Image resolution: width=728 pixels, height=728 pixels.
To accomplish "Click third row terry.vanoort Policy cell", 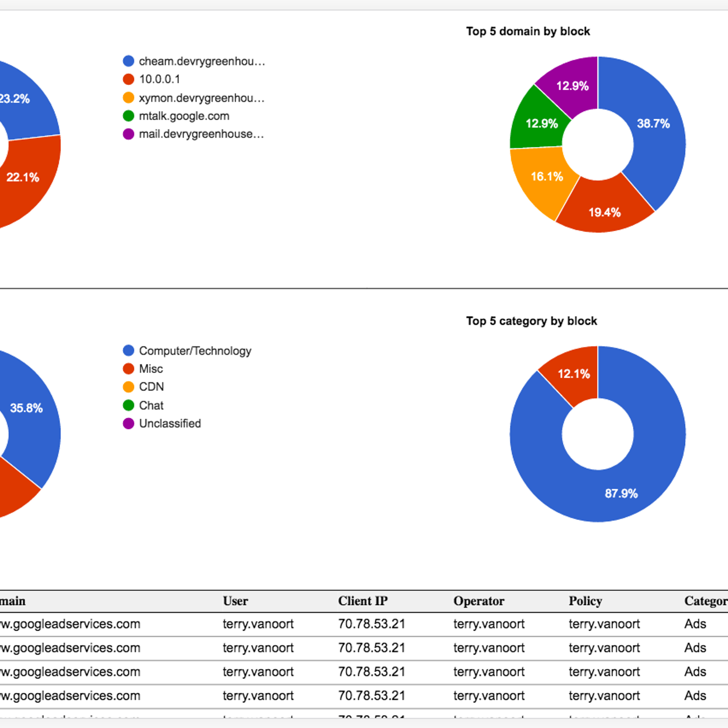I will tap(604, 672).
